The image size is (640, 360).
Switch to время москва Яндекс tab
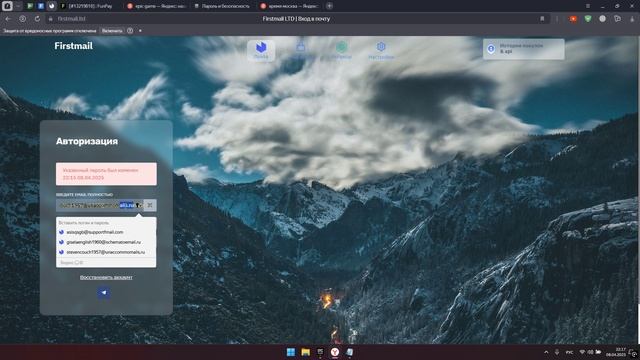coord(289,6)
